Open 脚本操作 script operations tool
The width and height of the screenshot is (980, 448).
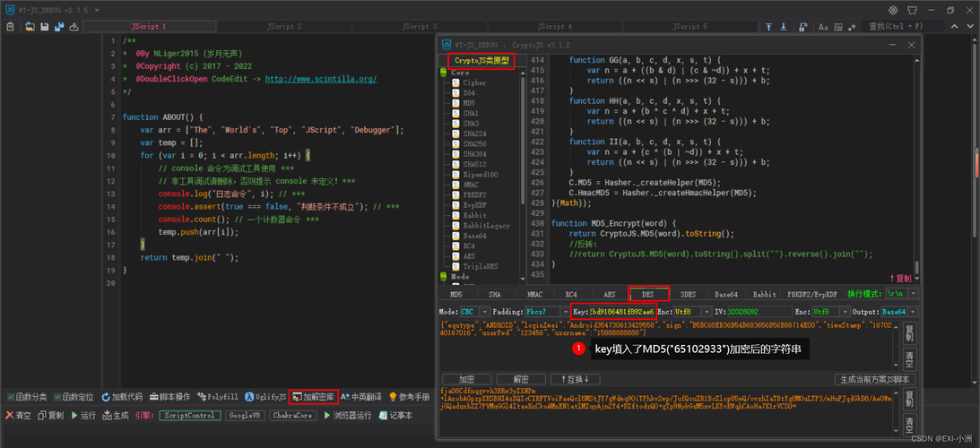coord(169,397)
